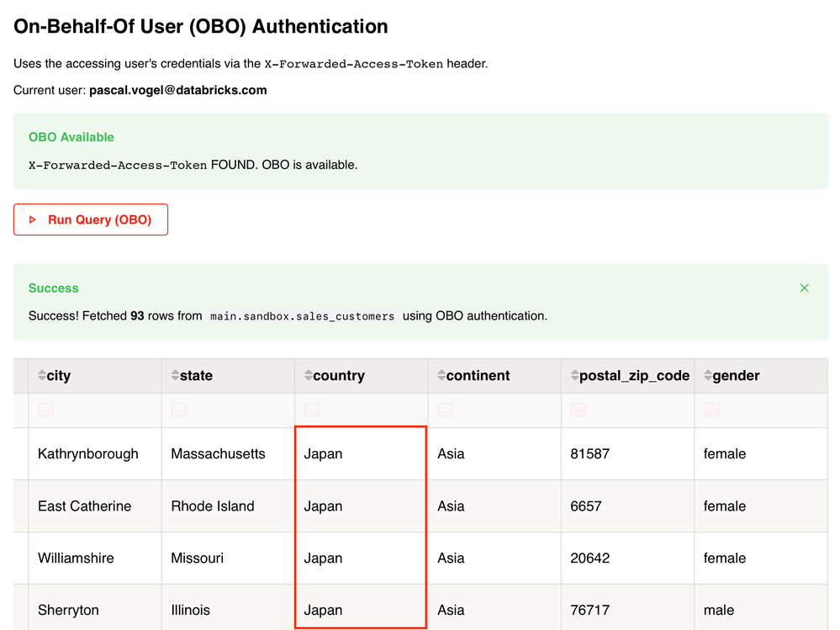This screenshot has width=840, height=630.
Task: Click the male gender cell
Action: coord(761,608)
